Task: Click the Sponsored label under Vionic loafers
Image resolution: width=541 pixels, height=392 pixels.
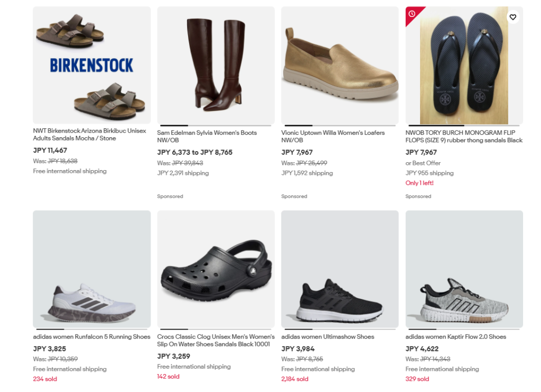Action: pos(294,196)
